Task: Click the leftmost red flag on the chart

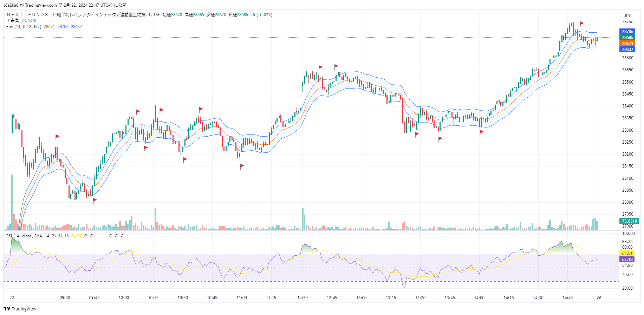Action: (57, 136)
